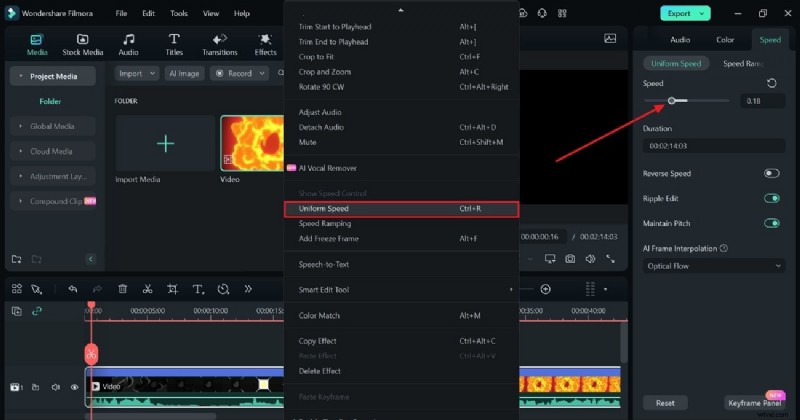Image resolution: width=800 pixels, height=420 pixels.
Task: Toggle the Reverse Speed switch
Action: (771, 173)
